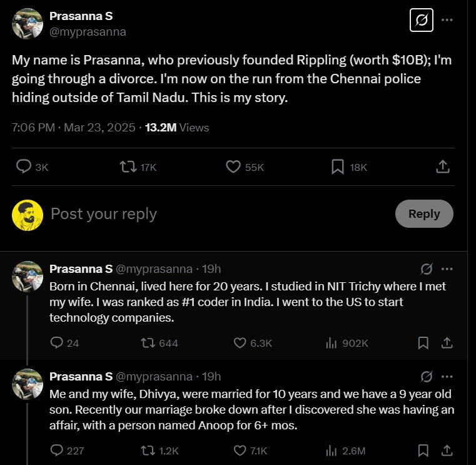View analytics of the reply with 902K views
This screenshot has height=465, width=476.
[x=332, y=343]
